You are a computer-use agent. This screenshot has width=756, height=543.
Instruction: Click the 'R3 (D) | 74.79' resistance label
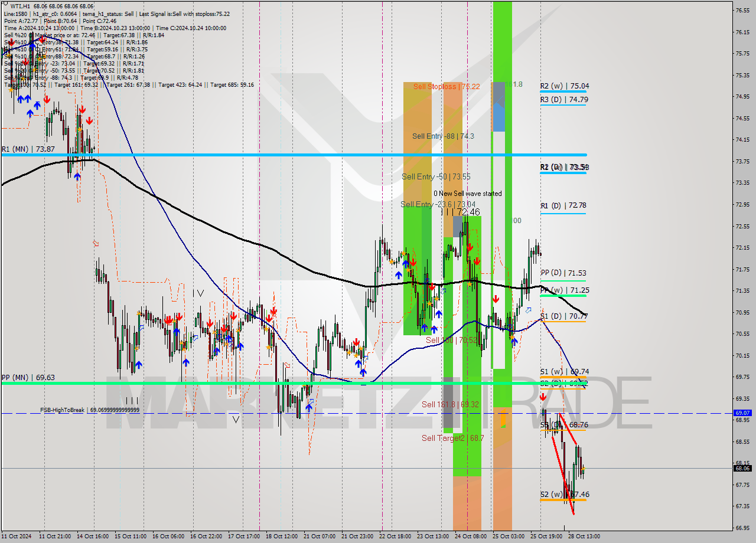pos(564,99)
